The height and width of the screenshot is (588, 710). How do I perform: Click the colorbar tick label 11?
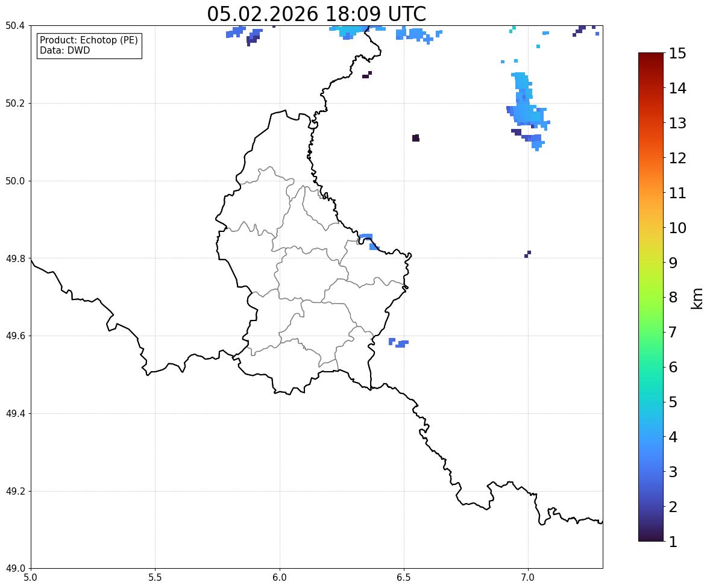coord(677,193)
